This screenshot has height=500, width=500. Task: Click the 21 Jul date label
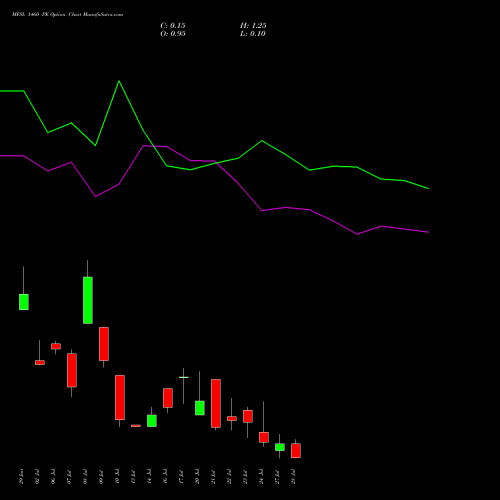tap(213, 477)
